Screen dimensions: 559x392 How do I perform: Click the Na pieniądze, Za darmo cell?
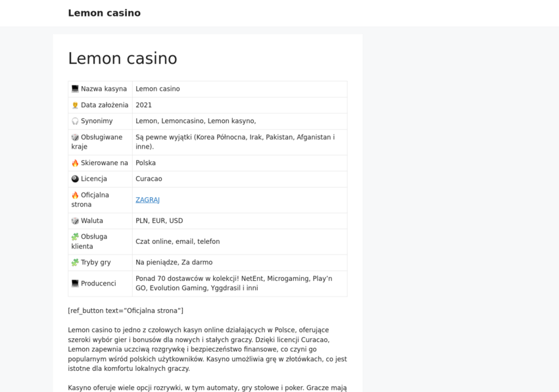tap(174, 262)
